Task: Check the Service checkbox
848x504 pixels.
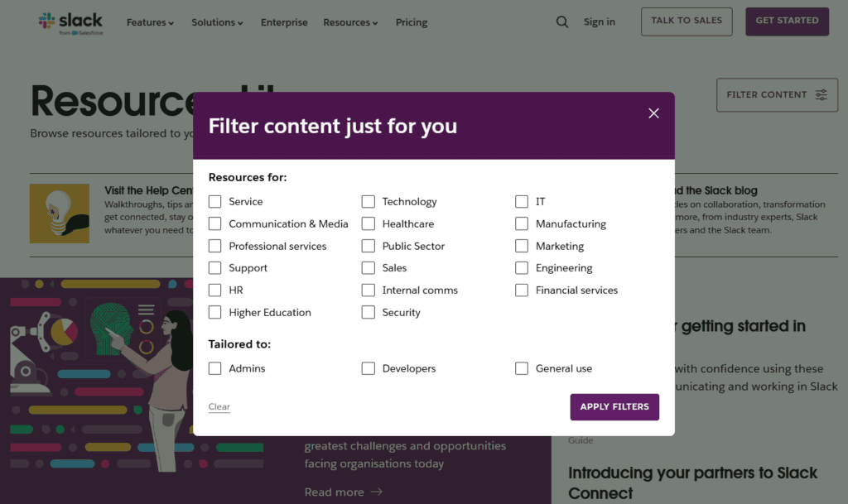Action: click(x=214, y=201)
